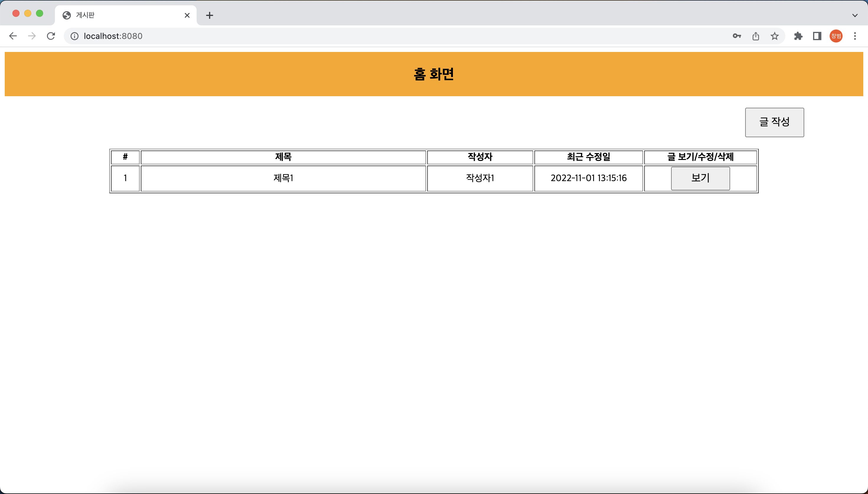Close the 게시판 tab
868x494 pixels.
click(187, 15)
